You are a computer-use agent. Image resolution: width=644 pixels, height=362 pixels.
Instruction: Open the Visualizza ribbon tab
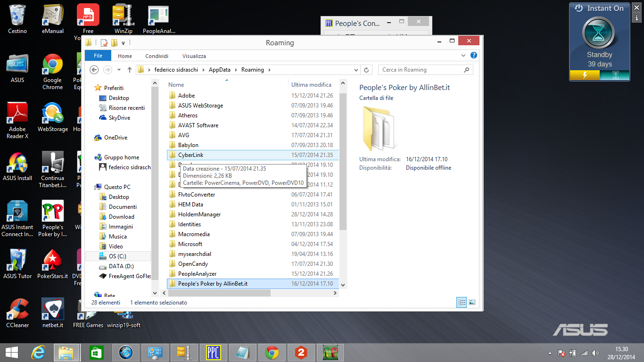pyautogui.click(x=194, y=56)
